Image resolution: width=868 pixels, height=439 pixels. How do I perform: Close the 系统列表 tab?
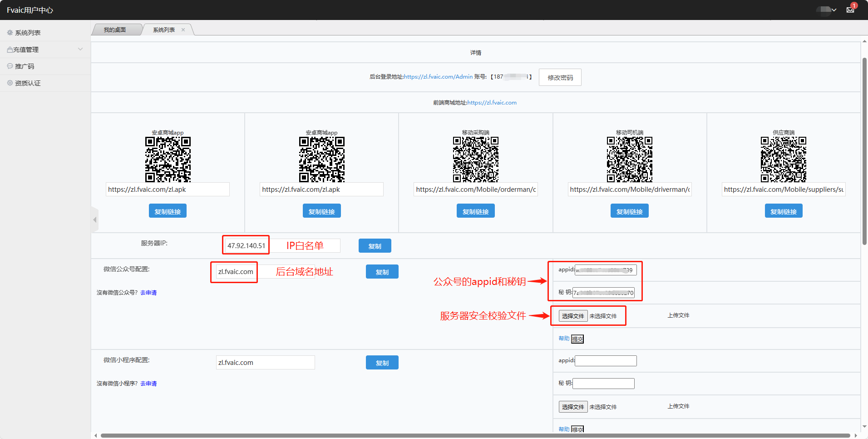tap(183, 30)
